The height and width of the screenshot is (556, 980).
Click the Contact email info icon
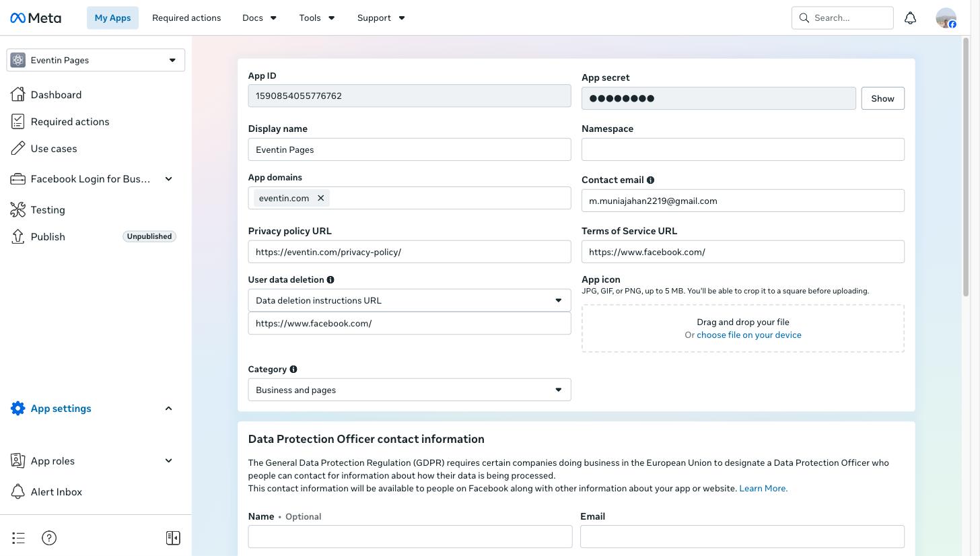pyautogui.click(x=650, y=180)
